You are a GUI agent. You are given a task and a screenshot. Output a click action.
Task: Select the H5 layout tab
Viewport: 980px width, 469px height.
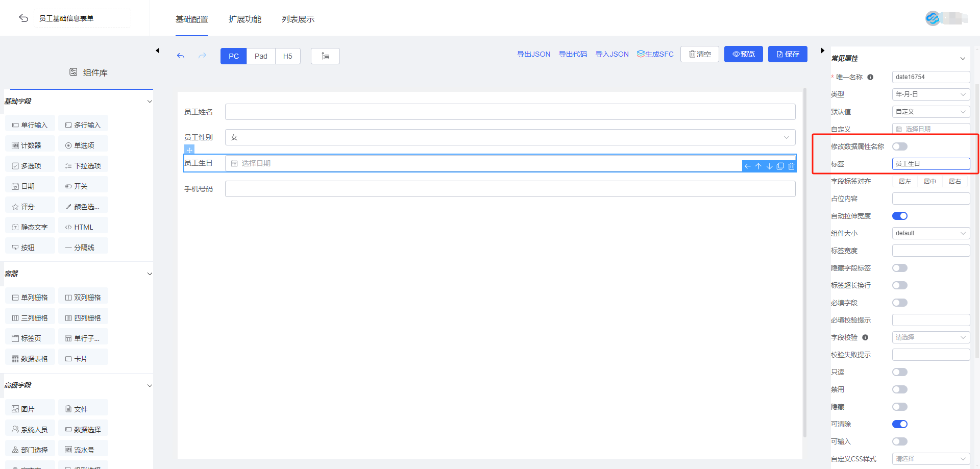click(x=288, y=56)
